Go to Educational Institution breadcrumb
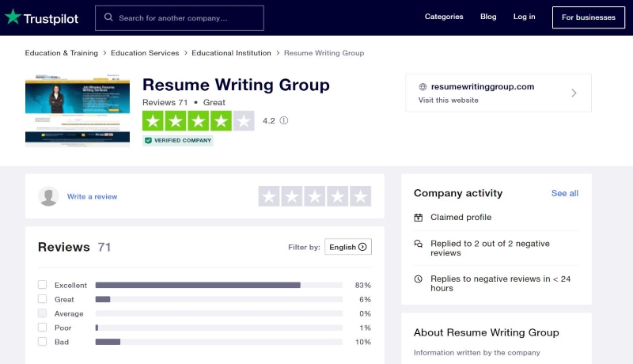633x364 pixels. click(231, 53)
